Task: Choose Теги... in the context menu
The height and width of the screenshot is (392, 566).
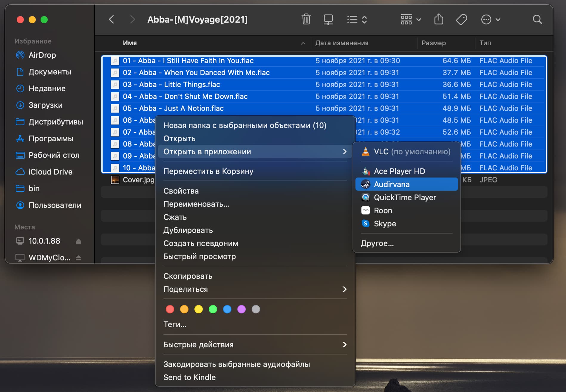Action: point(255,324)
